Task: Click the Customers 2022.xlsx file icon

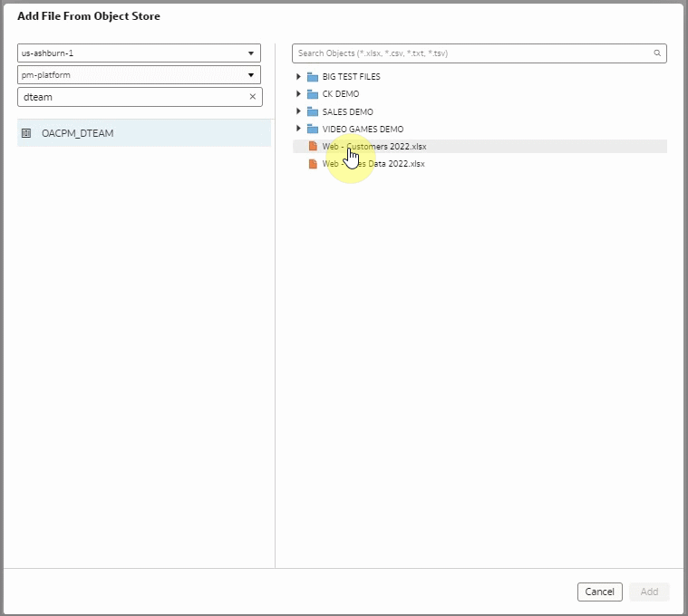Action: coord(313,146)
